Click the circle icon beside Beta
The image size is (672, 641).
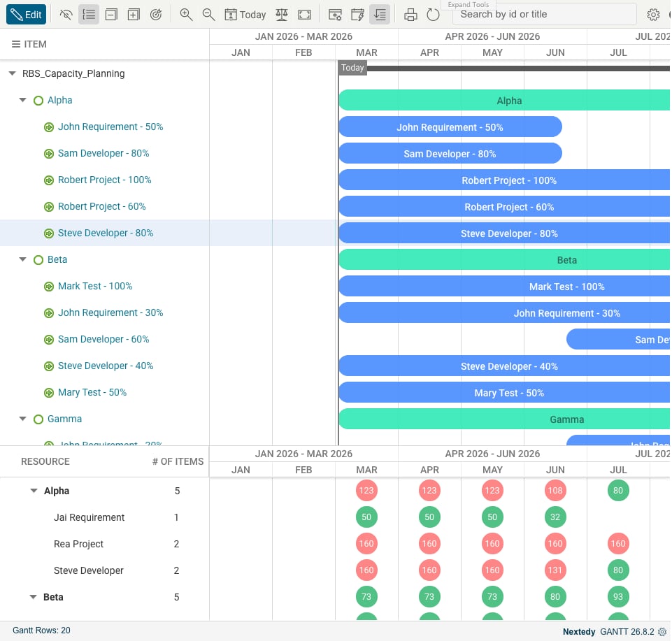38,260
